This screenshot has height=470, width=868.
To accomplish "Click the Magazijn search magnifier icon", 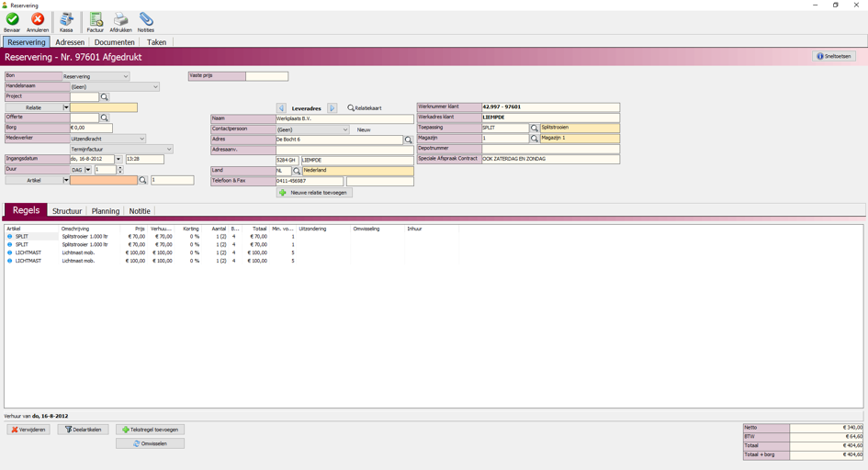I will [x=535, y=139].
